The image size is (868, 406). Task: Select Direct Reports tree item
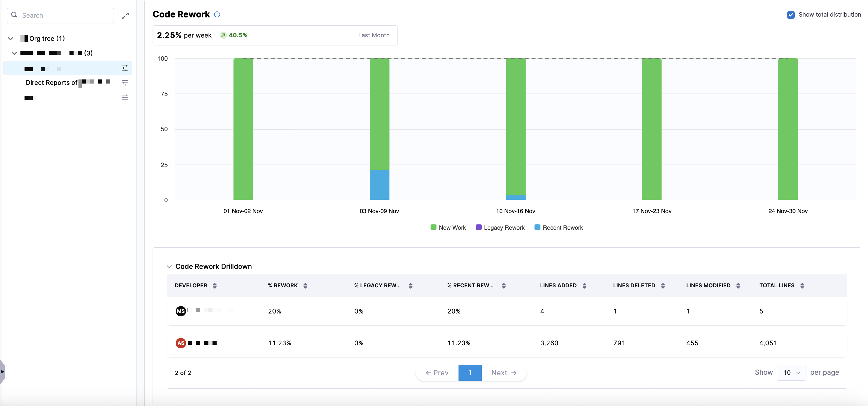(51, 83)
